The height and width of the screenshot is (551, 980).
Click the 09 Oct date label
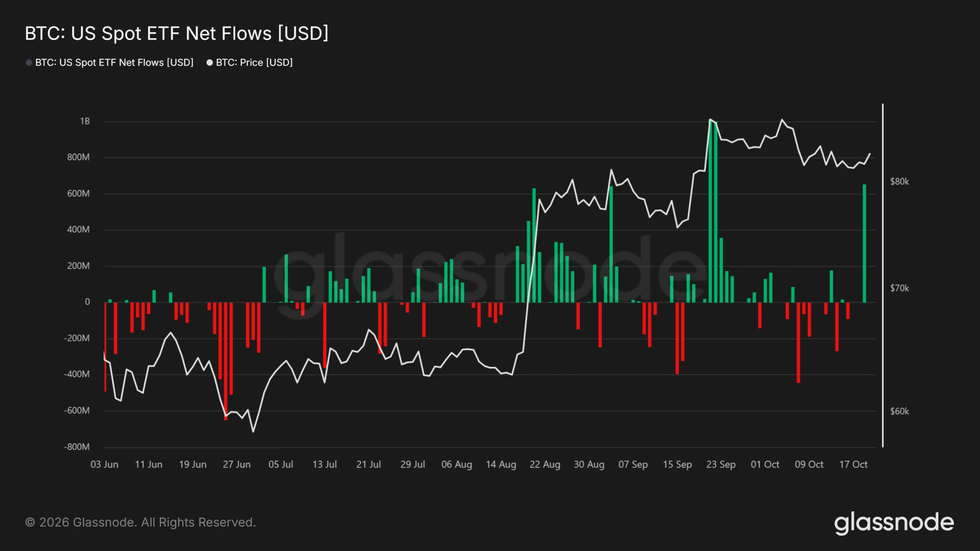tap(809, 465)
